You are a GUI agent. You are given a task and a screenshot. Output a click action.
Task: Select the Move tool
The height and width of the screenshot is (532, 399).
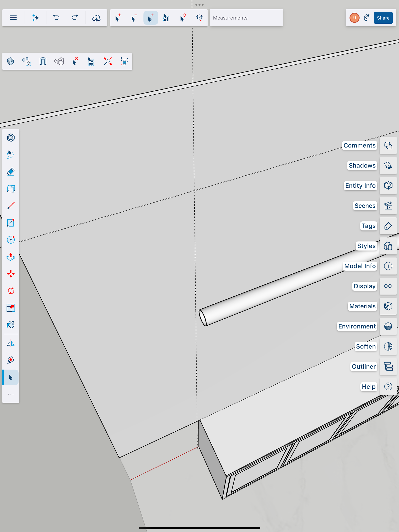[11, 274]
